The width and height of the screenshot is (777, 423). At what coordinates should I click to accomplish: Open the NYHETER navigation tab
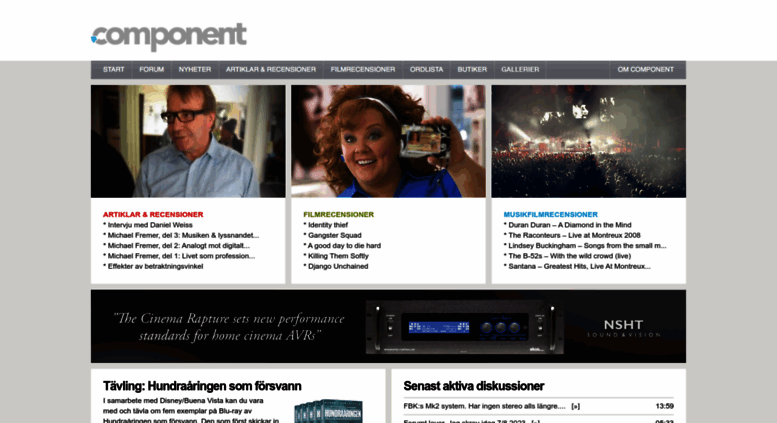click(x=195, y=69)
